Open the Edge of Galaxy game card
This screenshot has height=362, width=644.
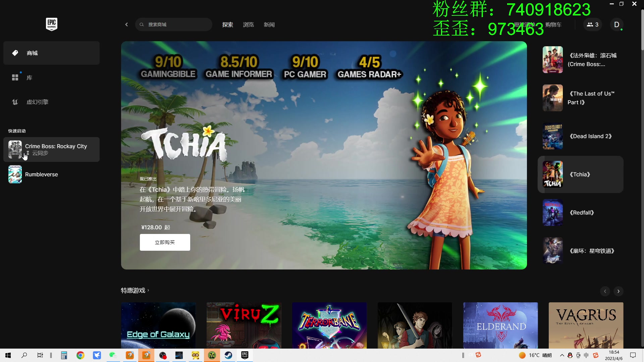pyautogui.click(x=158, y=325)
